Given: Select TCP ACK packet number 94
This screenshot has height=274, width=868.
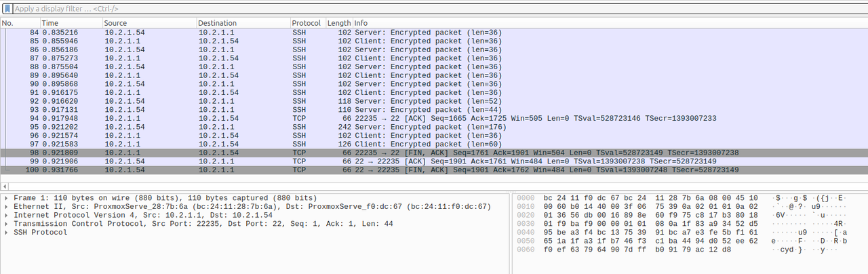Looking at the screenshot, I should pos(434,119).
